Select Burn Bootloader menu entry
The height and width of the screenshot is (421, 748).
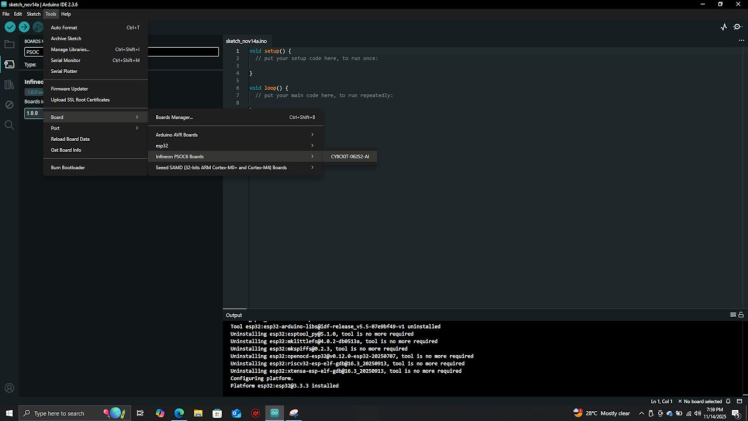(68, 168)
